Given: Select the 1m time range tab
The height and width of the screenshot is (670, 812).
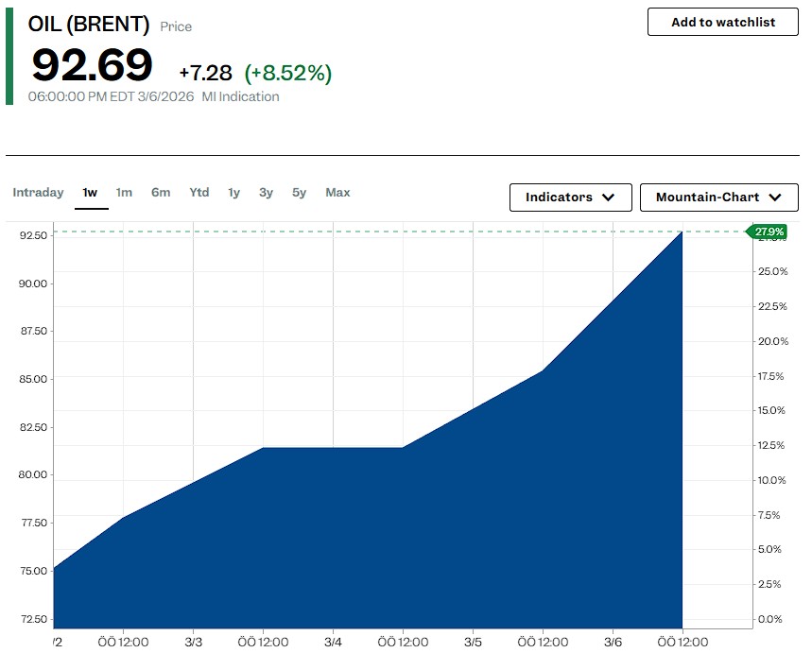Looking at the screenshot, I should click(124, 193).
